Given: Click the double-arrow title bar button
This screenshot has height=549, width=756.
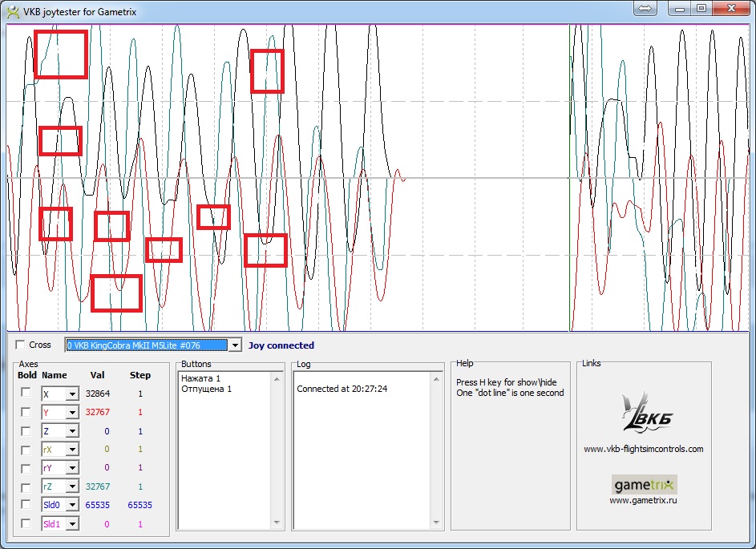Looking at the screenshot, I should (x=645, y=8).
